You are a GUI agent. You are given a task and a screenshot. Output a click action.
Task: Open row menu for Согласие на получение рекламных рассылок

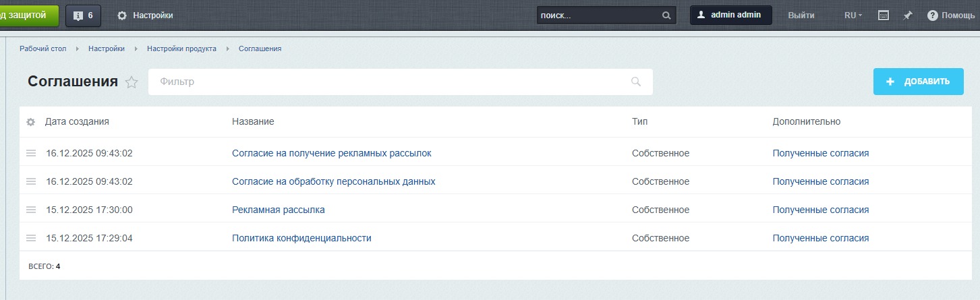[x=31, y=153]
